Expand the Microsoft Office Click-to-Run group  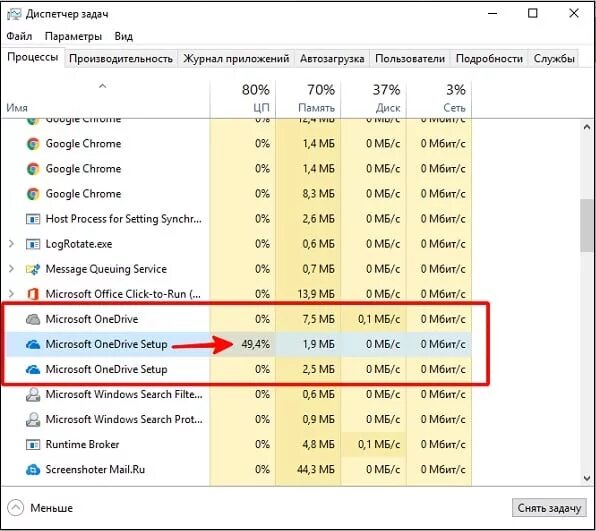[x=11, y=294]
